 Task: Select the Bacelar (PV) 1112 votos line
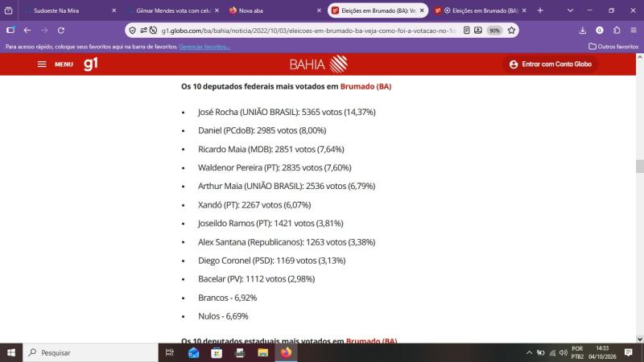[256, 279]
